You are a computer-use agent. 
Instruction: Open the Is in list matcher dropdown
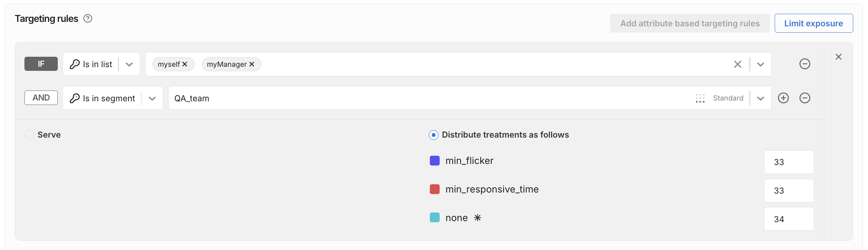129,64
